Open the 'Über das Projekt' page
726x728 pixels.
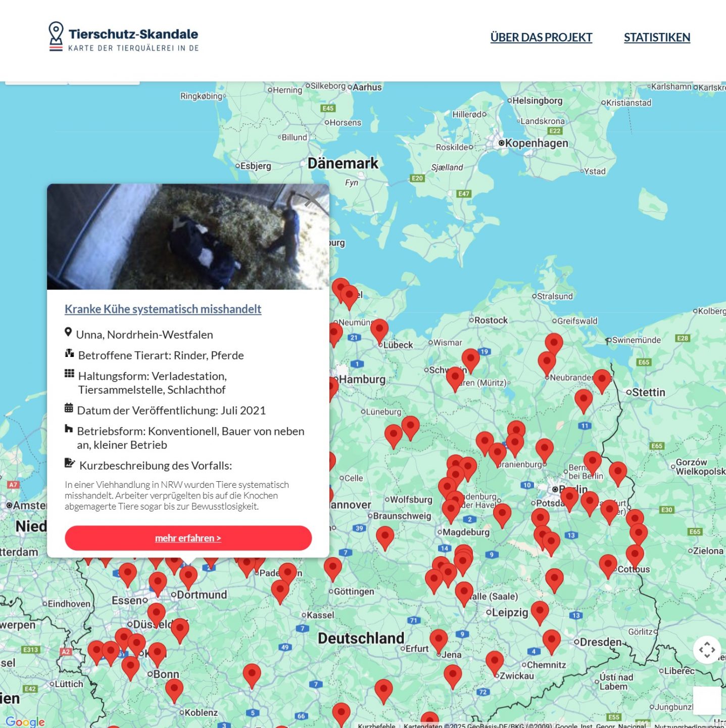[x=541, y=37]
